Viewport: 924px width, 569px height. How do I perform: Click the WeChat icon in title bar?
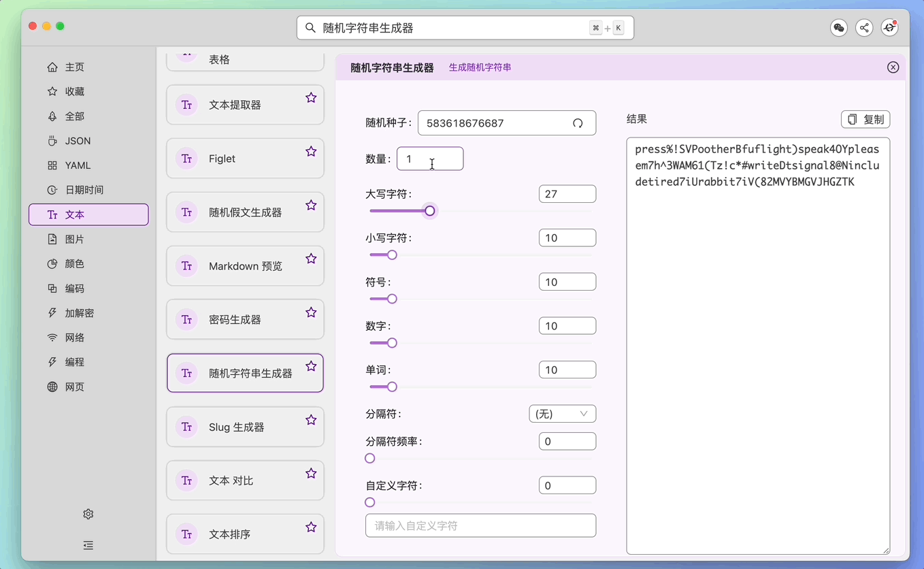coord(839,28)
